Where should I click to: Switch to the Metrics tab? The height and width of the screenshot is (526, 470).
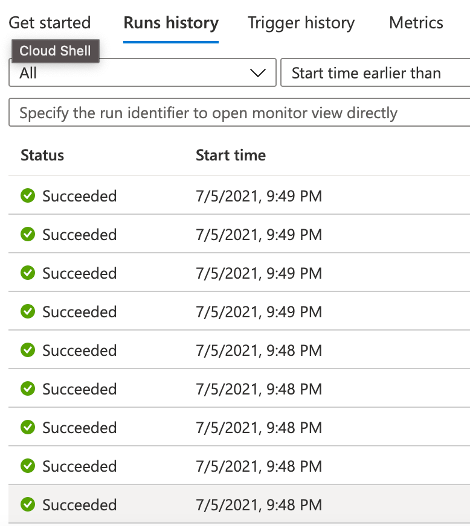pyautogui.click(x=416, y=23)
